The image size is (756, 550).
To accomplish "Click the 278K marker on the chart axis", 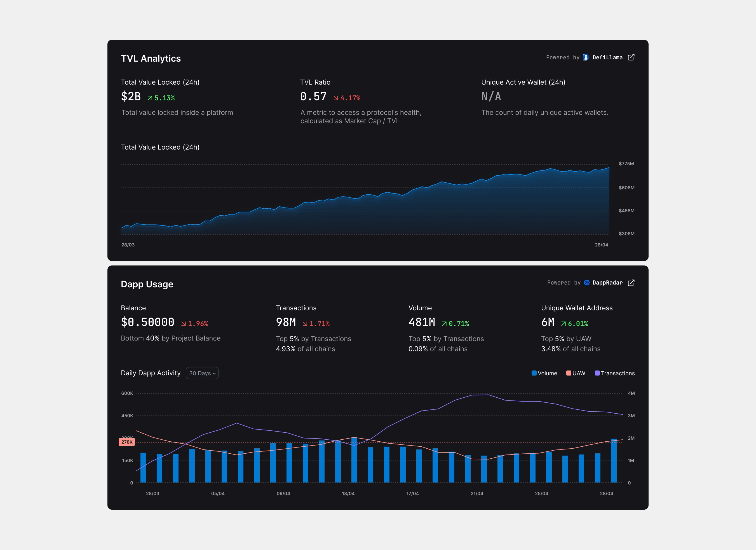I will click(x=127, y=442).
